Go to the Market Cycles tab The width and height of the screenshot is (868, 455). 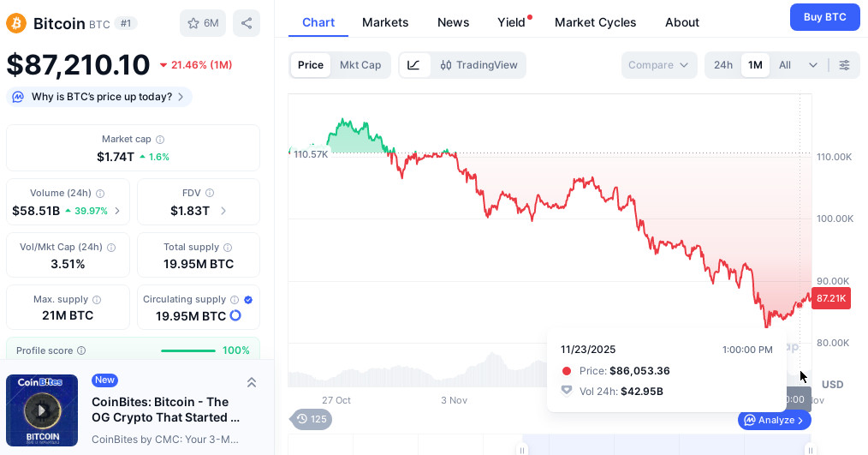(x=595, y=22)
